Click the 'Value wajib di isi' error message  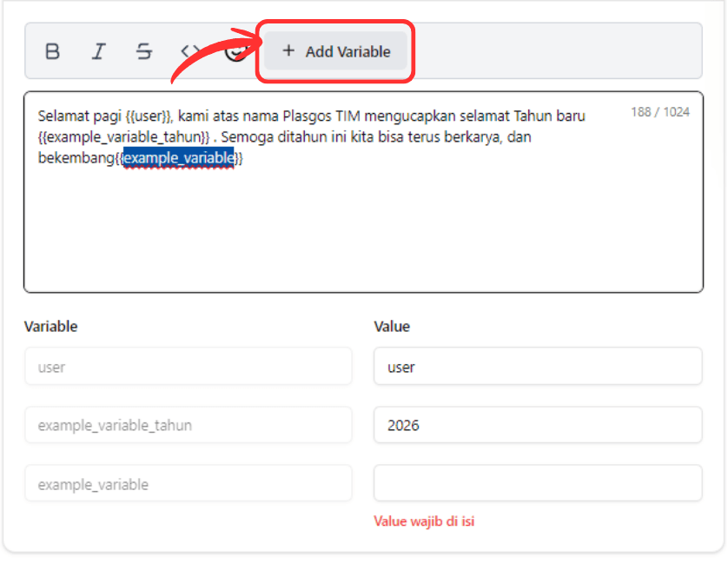pos(424,521)
